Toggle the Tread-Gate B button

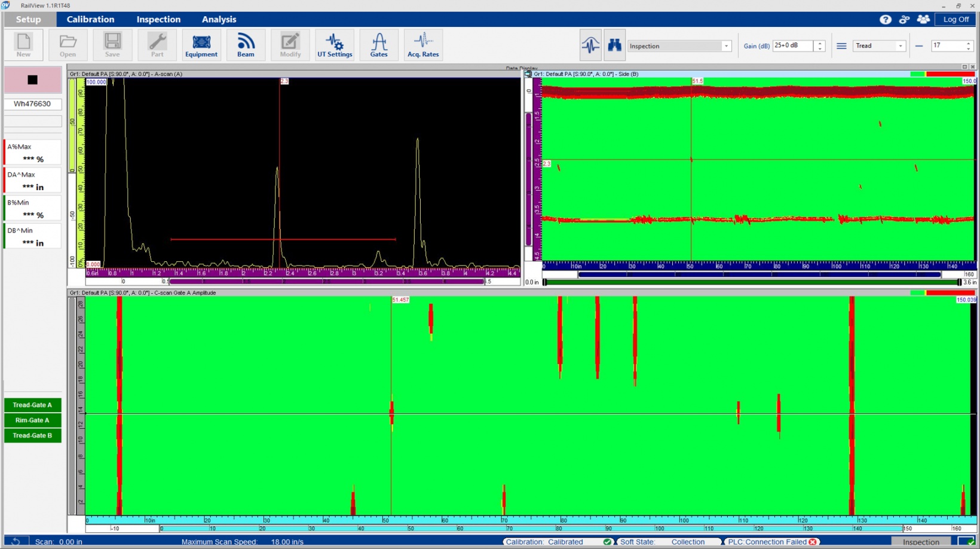[x=32, y=435]
